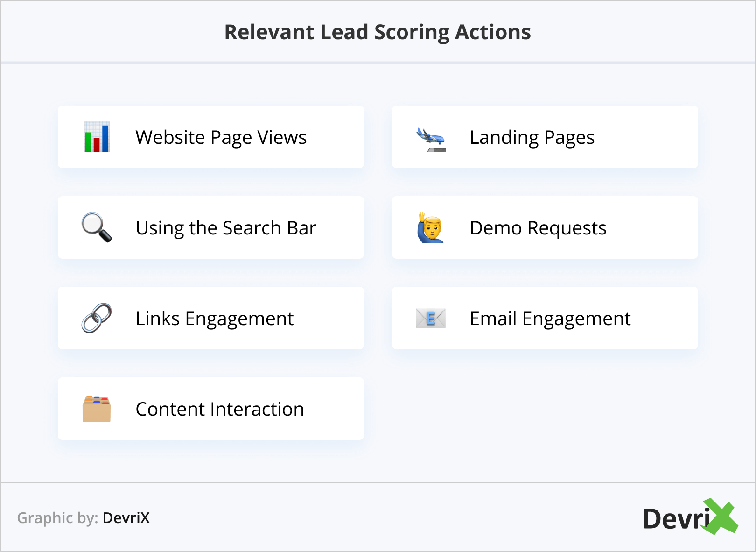Screen dimensions: 756x552
Task: Select the Content Interaction label
Action: pos(220,409)
